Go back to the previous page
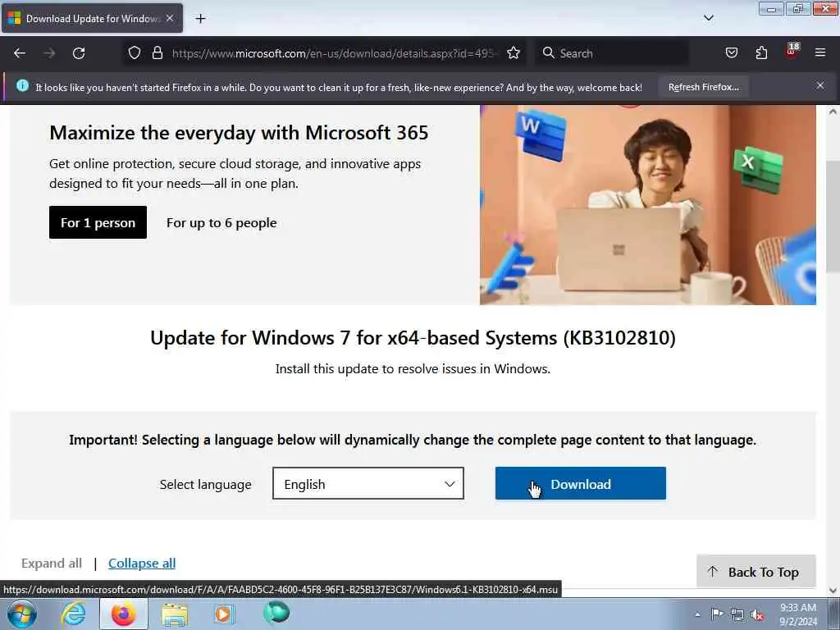840x630 pixels. 20,53
